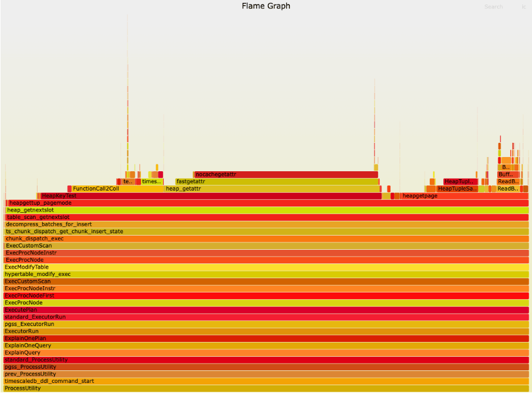Select the fastgetattr frame
532x396 pixels.
tap(277, 181)
